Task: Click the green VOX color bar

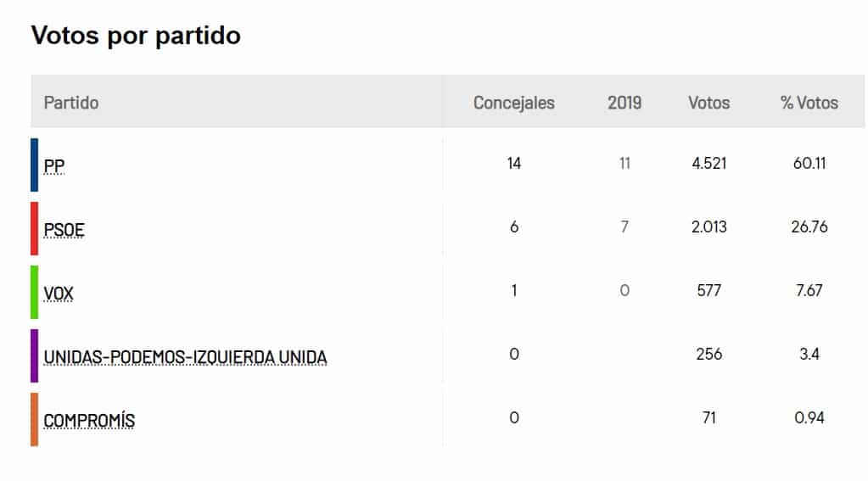Action: pyautogui.click(x=35, y=292)
